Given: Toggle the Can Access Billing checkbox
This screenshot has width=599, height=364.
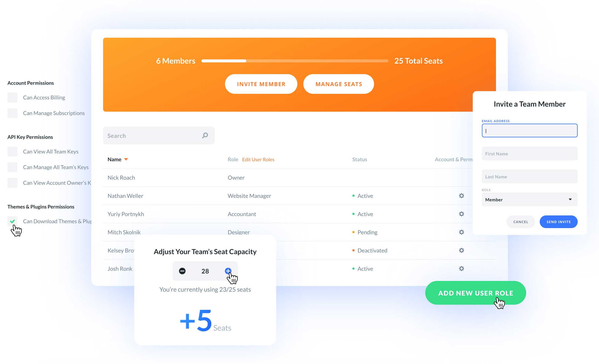Looking at the screenshot, I should [x=13, y=97].
